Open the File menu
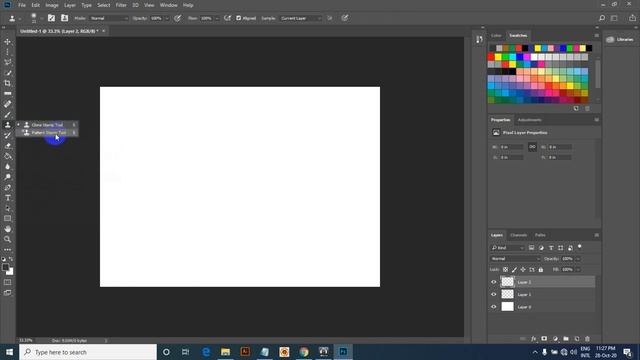This screenshot has width=640, height=360. [22, 5]
